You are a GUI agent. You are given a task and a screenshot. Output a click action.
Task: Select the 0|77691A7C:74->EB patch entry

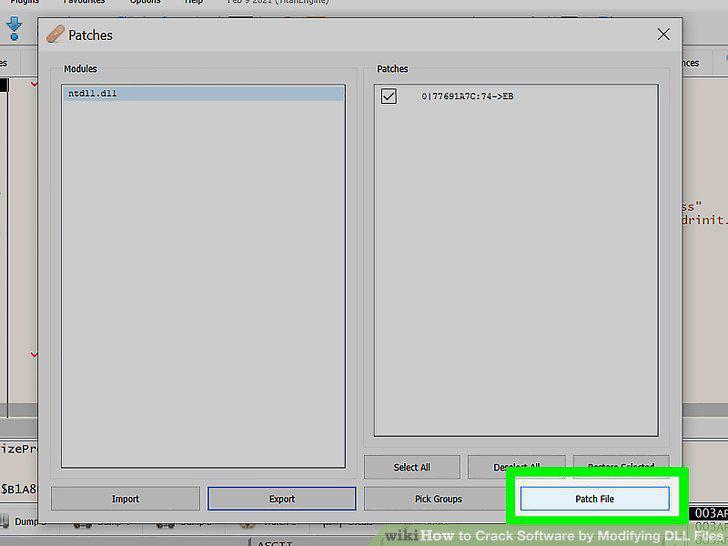pyautogui.click(x=467, y=96)
